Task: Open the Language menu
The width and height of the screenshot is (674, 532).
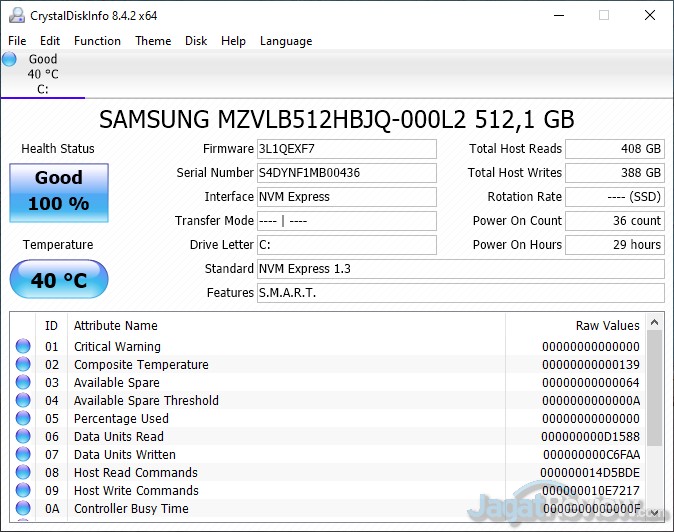Action: point(286,41)
